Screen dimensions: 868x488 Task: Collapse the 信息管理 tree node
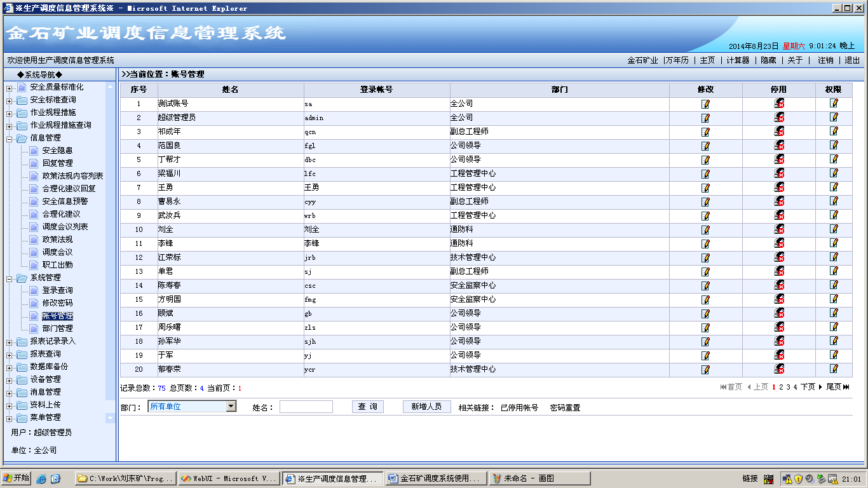click(x=10, y=139)
